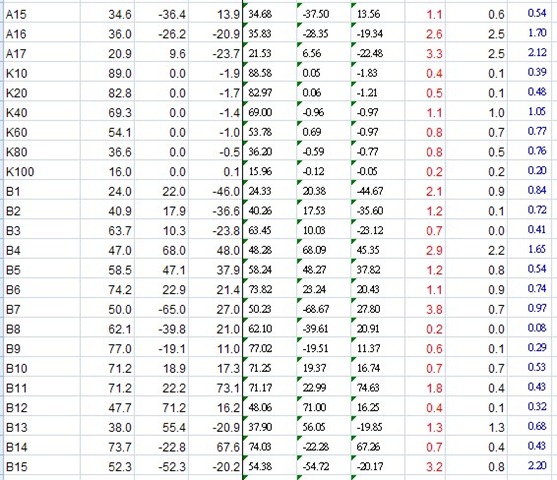
Task: Select the red 3.3 value in A17 row
Action: coord(434,54)
